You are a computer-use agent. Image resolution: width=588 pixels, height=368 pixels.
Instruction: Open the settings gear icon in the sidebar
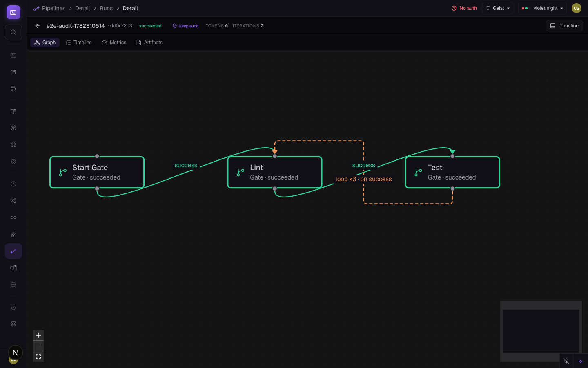tap(13, 324)
